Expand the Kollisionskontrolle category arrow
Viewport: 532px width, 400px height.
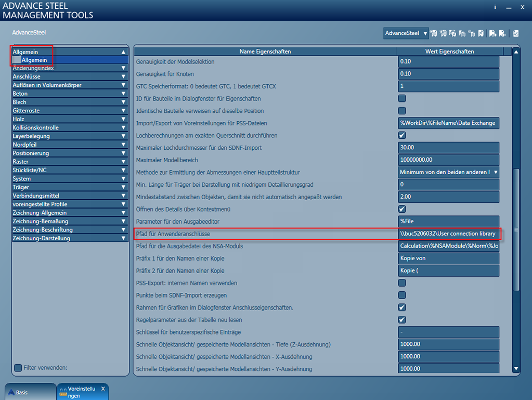click(x=123, y=127)
